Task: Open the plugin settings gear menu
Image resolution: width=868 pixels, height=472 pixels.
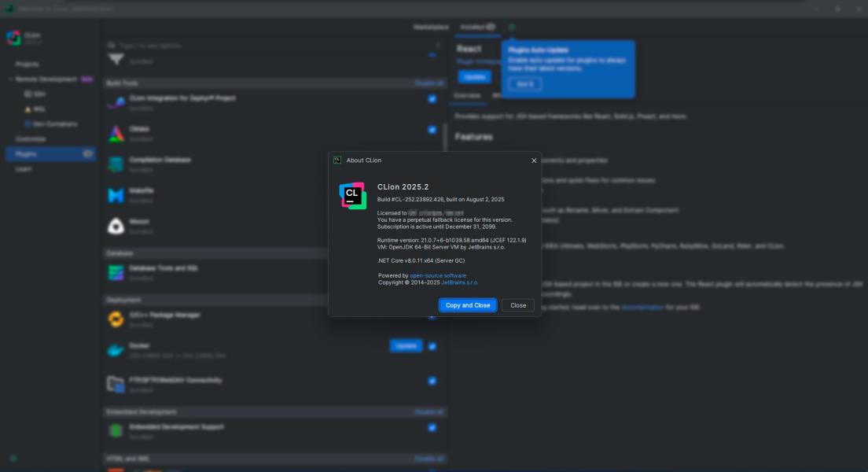Action: click(x=512, y=27)
